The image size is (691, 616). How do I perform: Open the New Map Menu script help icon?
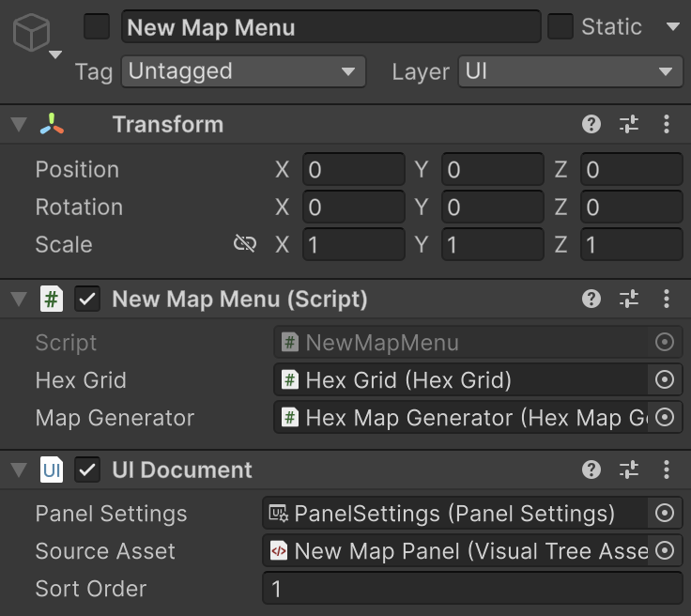pos(591,299)
